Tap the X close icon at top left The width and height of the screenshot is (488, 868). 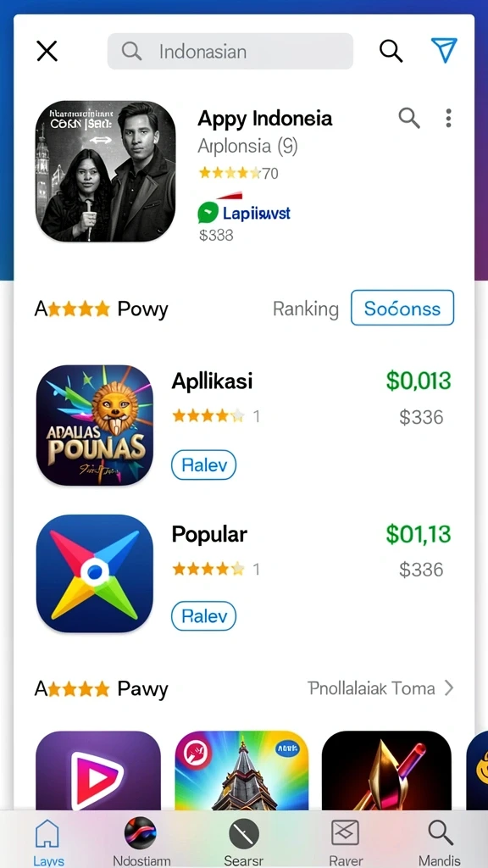point(47,52)
